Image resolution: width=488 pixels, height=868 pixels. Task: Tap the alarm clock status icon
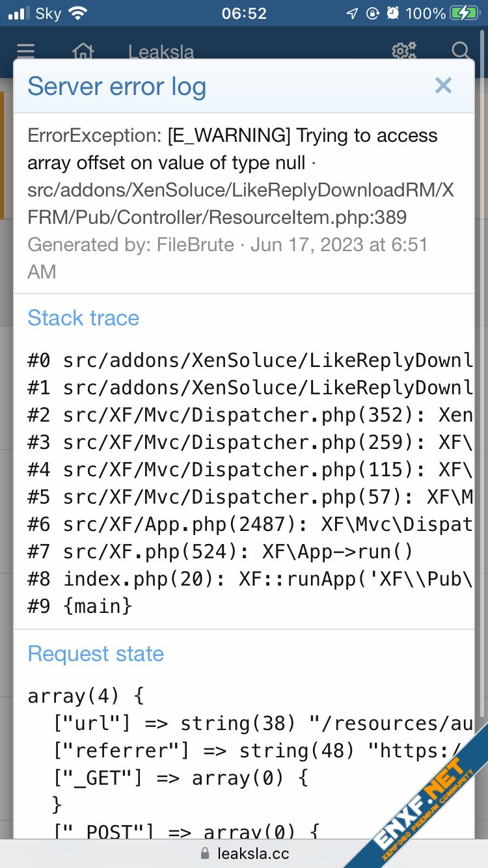(393, 13)
